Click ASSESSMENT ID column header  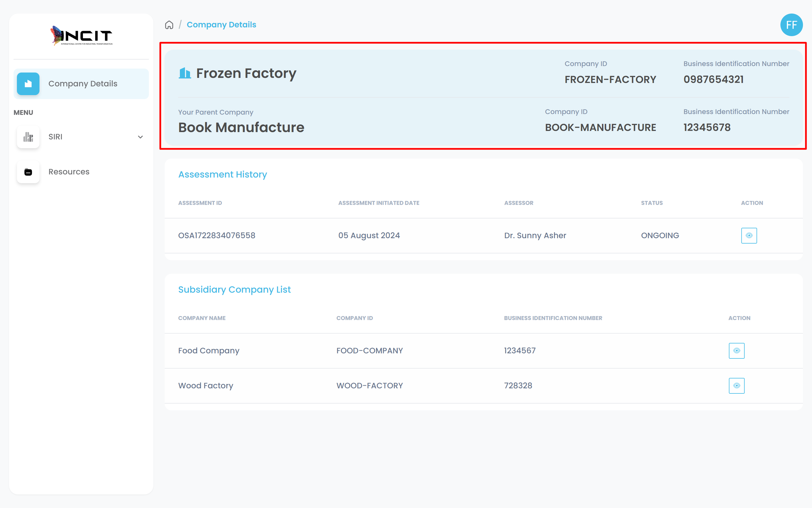pyautogui.click(x=200, y=203)
